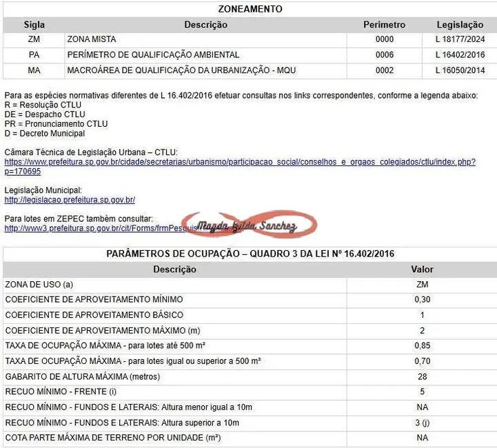Viewport: 497px width, 448px height.
Task: Open the ZEPEC frmPesquisa consultation link
Action: (x=90, y=227)
